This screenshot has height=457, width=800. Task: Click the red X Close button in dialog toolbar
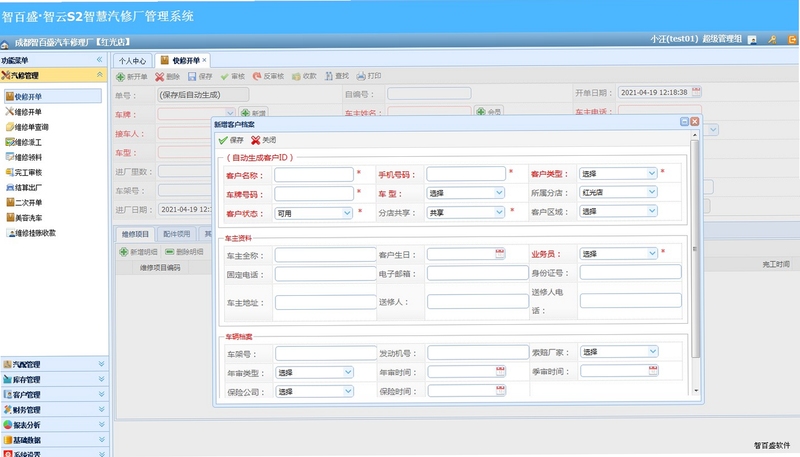click(x=263, y=140)
